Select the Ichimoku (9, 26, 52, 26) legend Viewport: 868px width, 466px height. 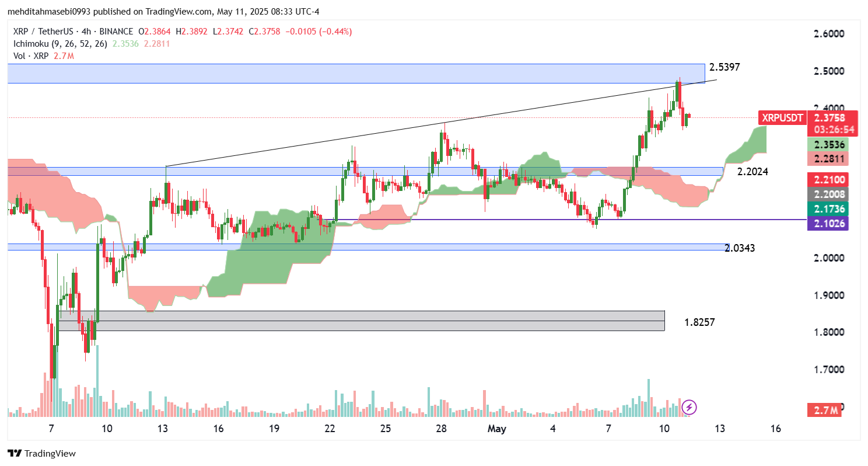pos(60,44)
